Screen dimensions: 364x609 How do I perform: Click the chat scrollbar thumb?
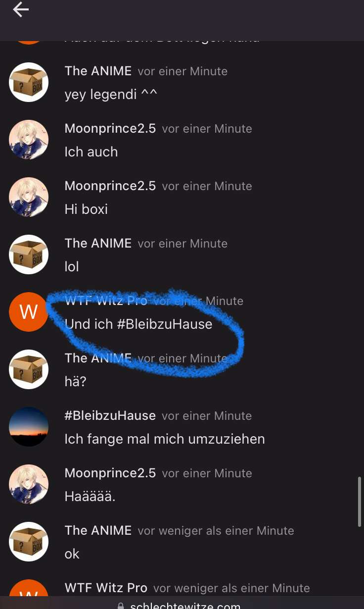click(360, 502)
